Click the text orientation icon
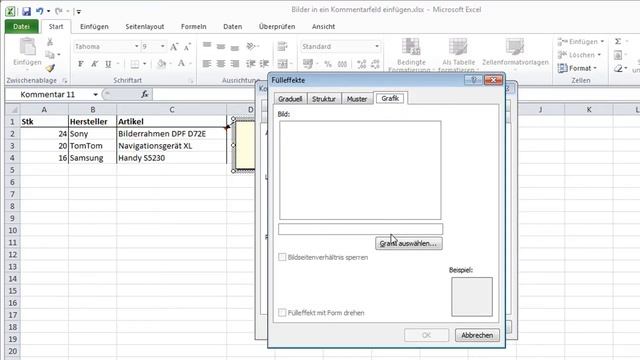This screenshot has width=640, height=360. [251, 46]
